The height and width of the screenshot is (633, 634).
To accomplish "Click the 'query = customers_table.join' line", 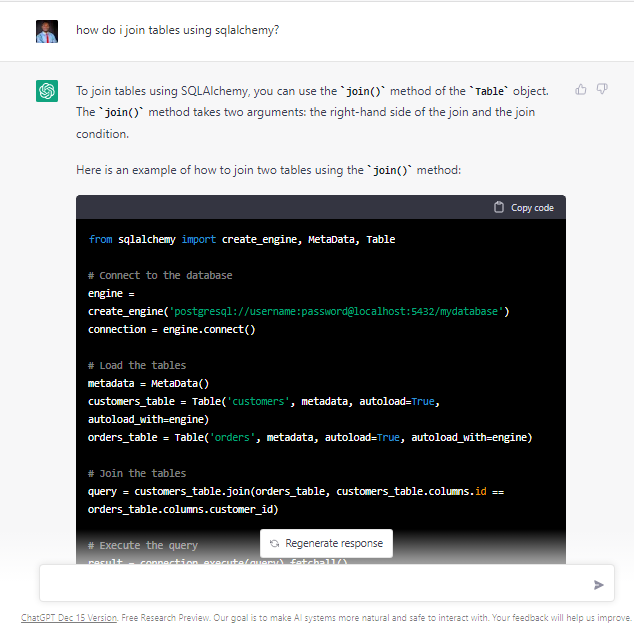I will pyautogui.click(x=296, y=492).
